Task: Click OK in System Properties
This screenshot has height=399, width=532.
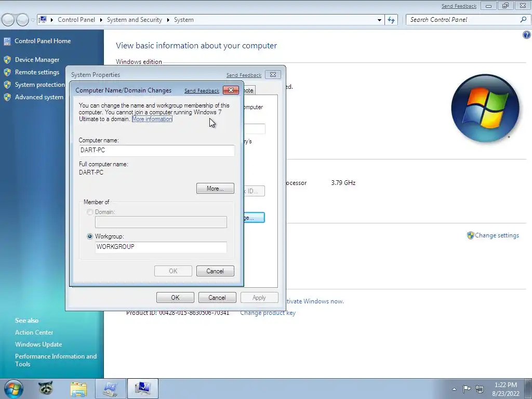Action: coord(175,298)
